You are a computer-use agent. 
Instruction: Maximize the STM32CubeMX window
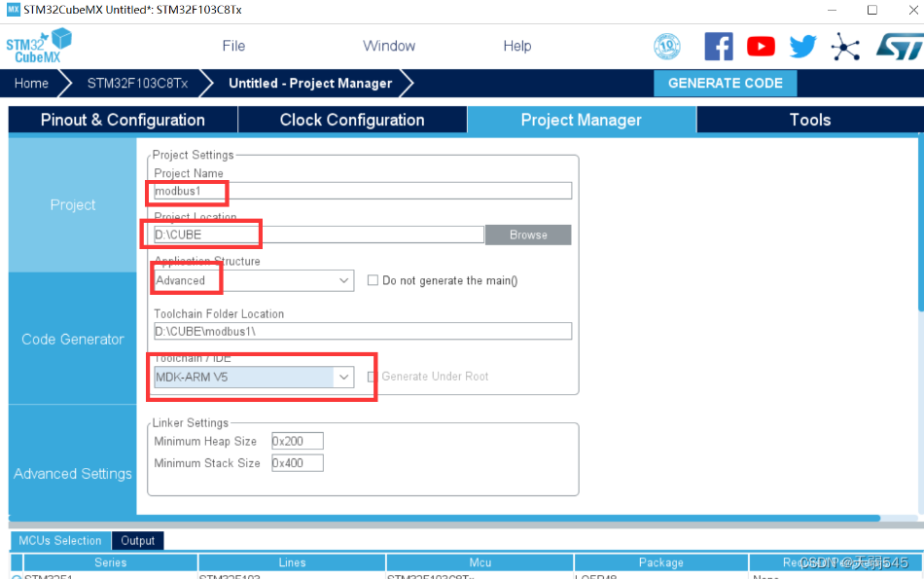click(872, 10)
